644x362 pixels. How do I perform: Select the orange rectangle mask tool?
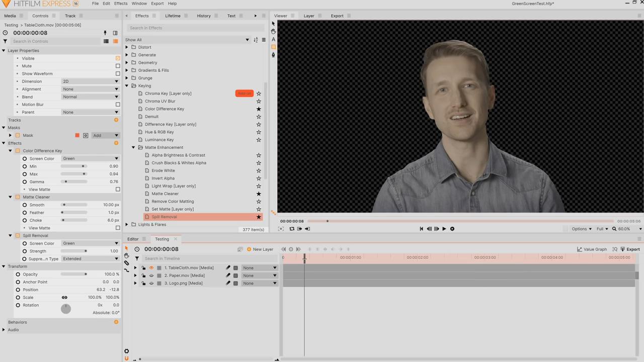click(273, 47)
